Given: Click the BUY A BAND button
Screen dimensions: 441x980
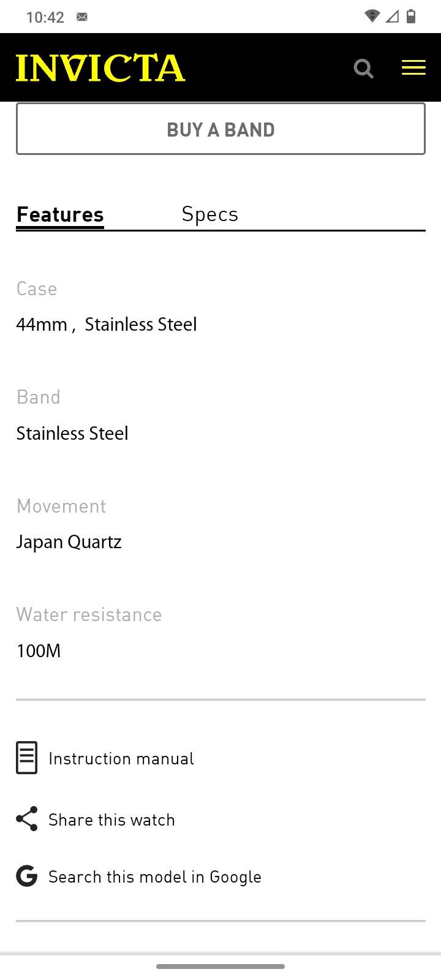Looking at the screenshot, I should [221, 129].
